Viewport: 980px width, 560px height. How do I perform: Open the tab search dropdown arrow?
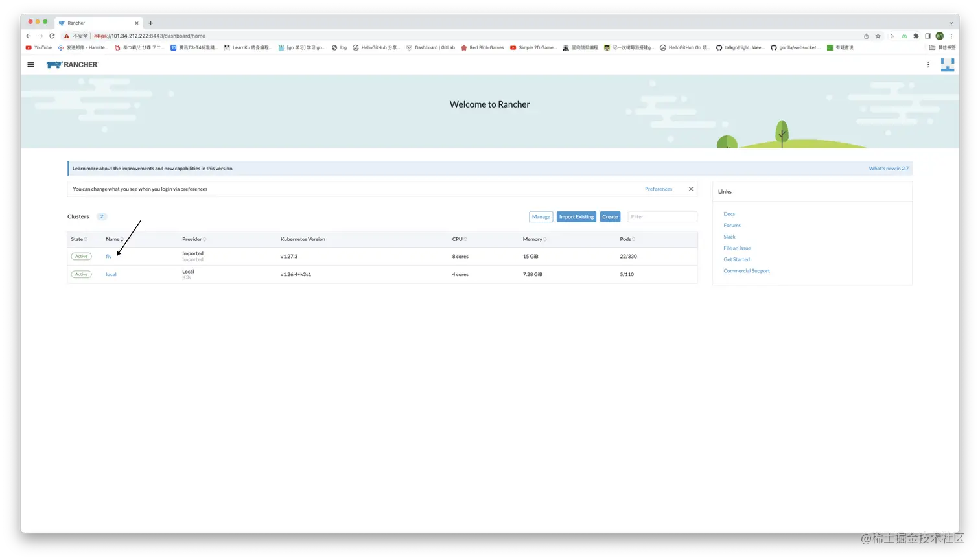(x=951, y=23)
